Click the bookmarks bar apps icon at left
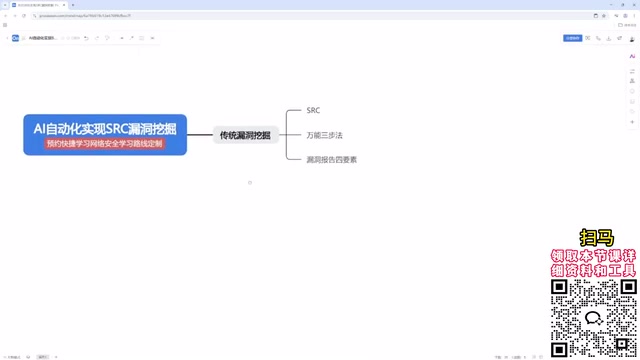 pyautogui.click(x=5, y=25)
